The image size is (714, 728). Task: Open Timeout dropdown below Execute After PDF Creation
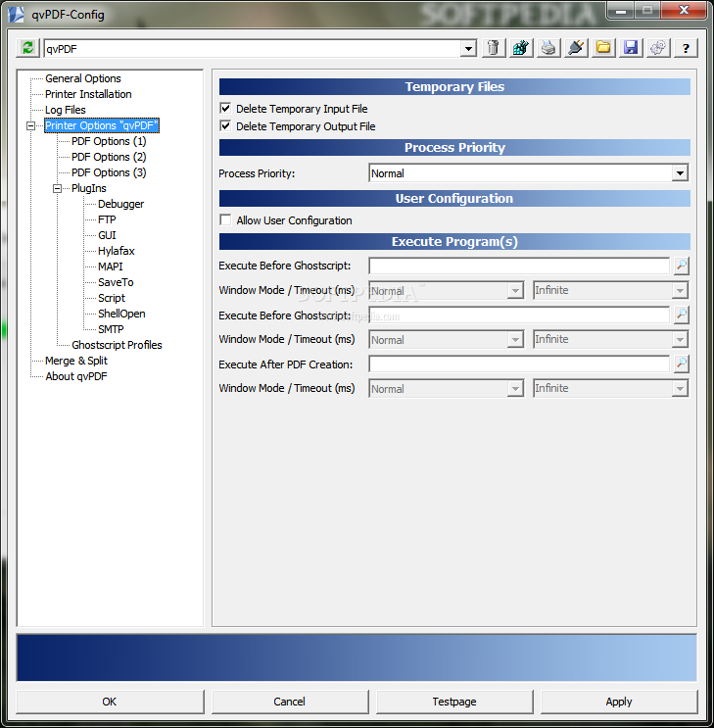click(680, 389)
